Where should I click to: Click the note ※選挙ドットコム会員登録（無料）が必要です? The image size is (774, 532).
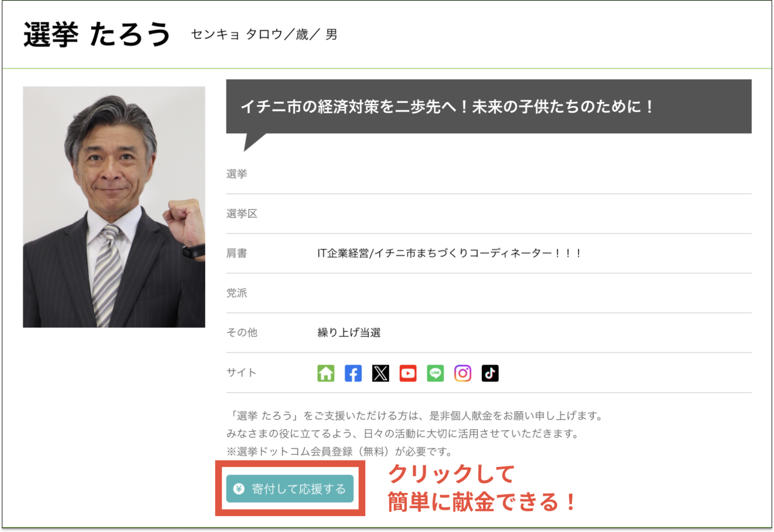[340, 451]
